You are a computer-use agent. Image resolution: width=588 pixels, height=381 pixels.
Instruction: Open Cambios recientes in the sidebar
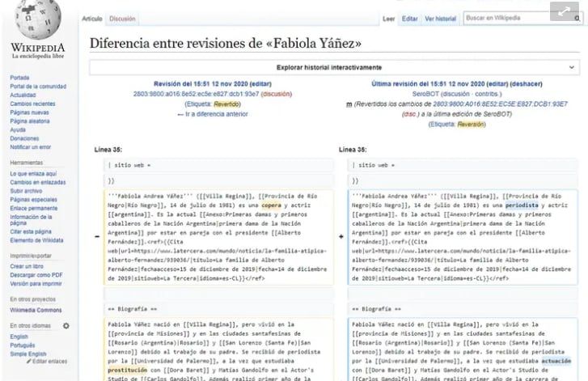click(x=32, y=104)
